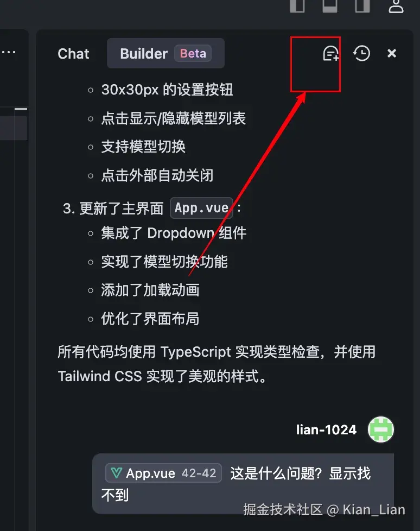The image size is (420, 531).
Task: Select the Builder tab
Action: click(166, 53)
